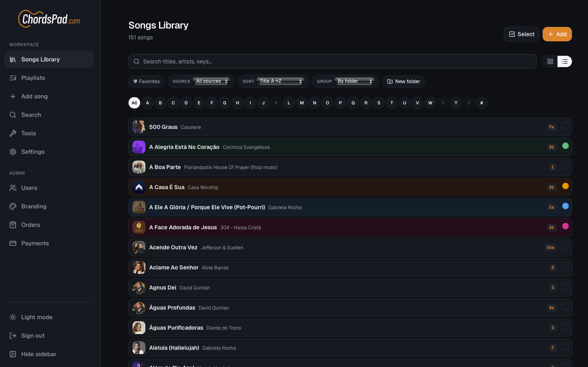Toggle status circle for Agnus Dei
The image size is (588, 367).
click(566, 286)
